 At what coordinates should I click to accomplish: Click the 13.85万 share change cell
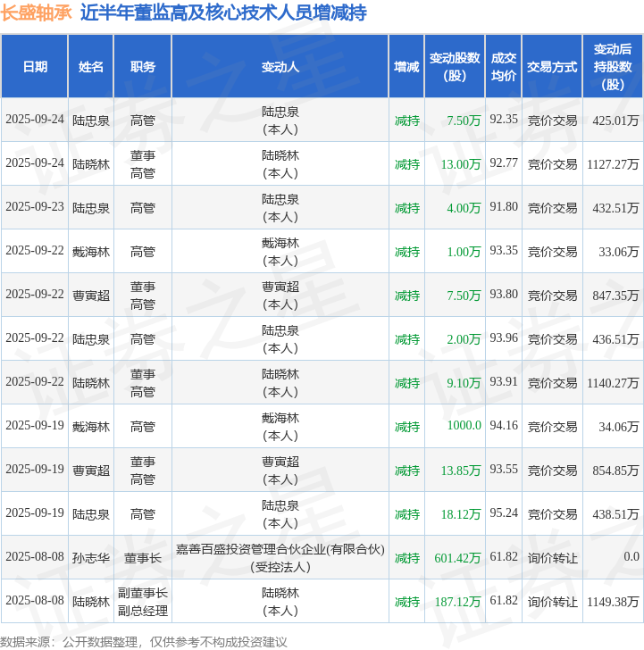coord(455,470)
